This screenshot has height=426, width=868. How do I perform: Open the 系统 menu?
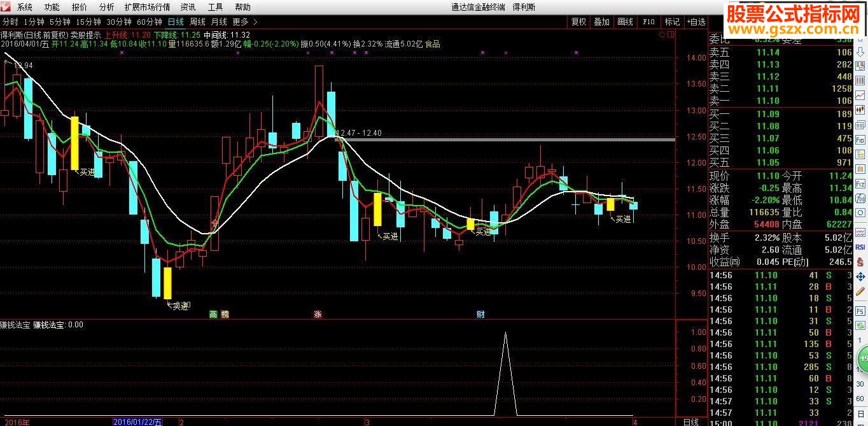[x=24, y=7]
